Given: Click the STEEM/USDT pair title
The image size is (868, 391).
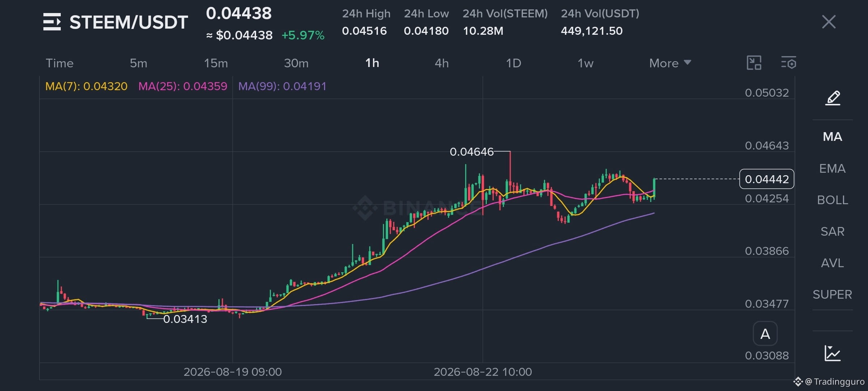Looking at the screenshot, I should [x=129, y=22].
